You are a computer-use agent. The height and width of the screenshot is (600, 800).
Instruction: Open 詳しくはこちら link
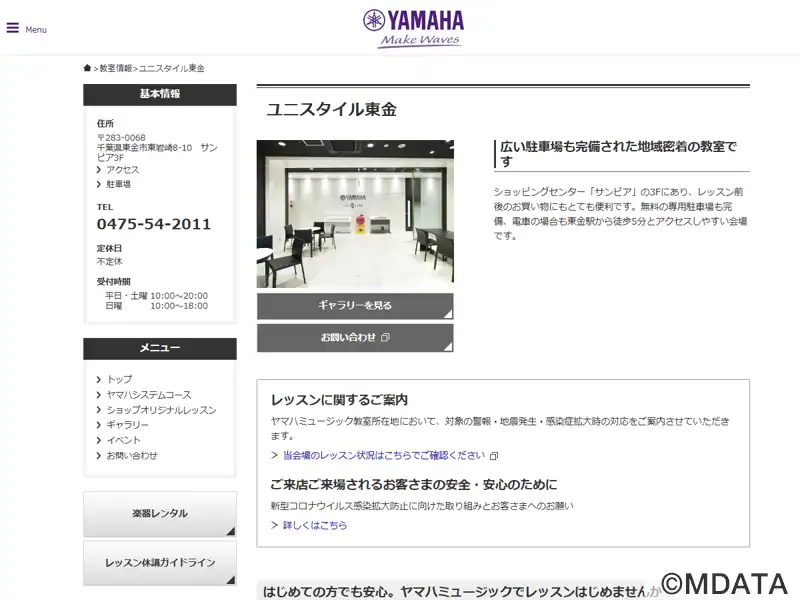pyautogui.click(x=315, y=525)
